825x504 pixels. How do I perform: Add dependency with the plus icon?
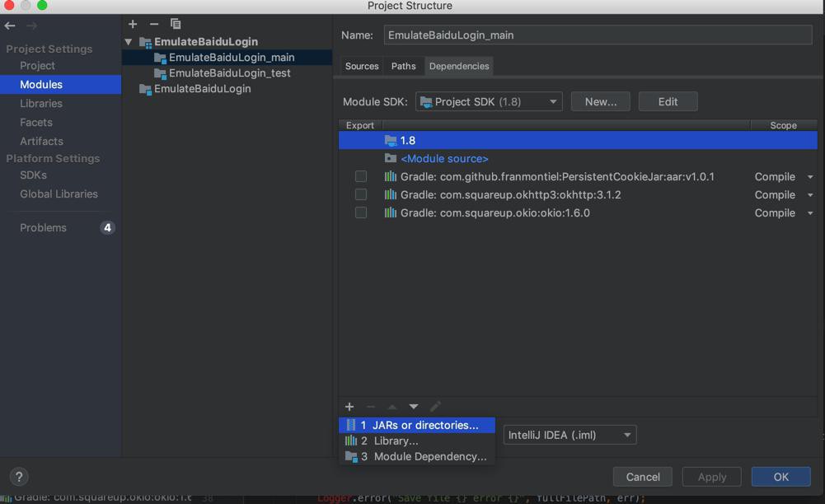[x=349, y=406]
